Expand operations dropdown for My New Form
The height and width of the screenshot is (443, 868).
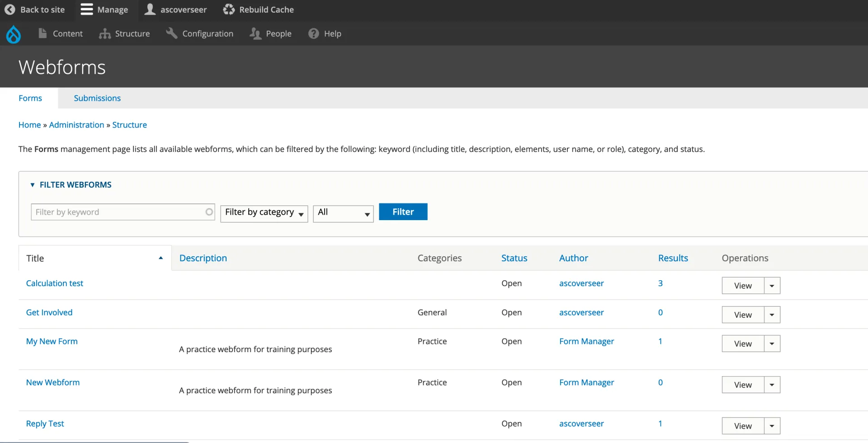[772, 344]
